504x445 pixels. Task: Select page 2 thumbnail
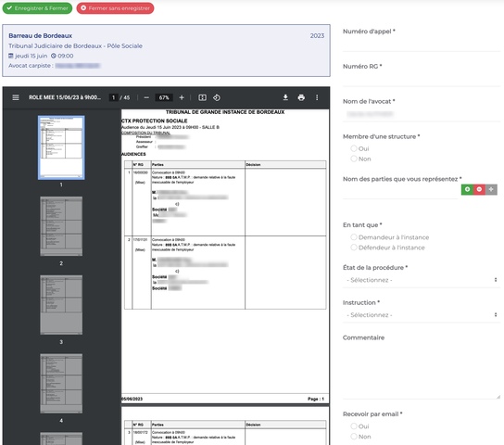click(x=61, y=226)
